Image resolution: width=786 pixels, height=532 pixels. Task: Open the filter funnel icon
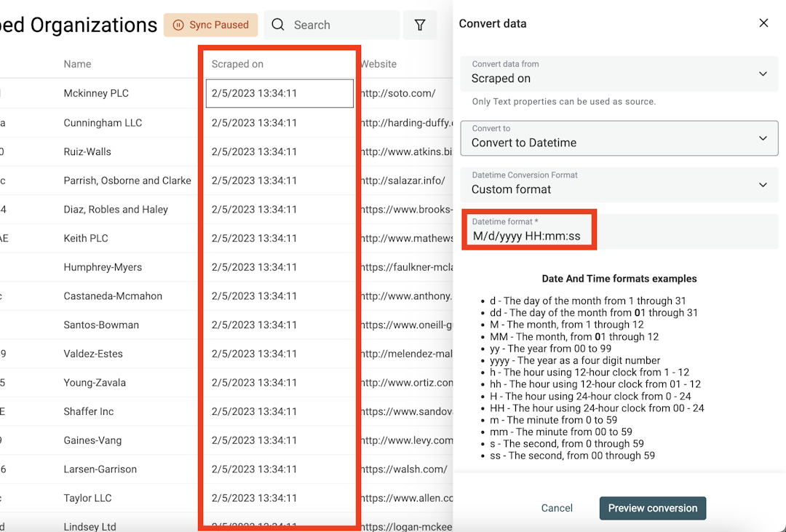[x=420, y=24]
